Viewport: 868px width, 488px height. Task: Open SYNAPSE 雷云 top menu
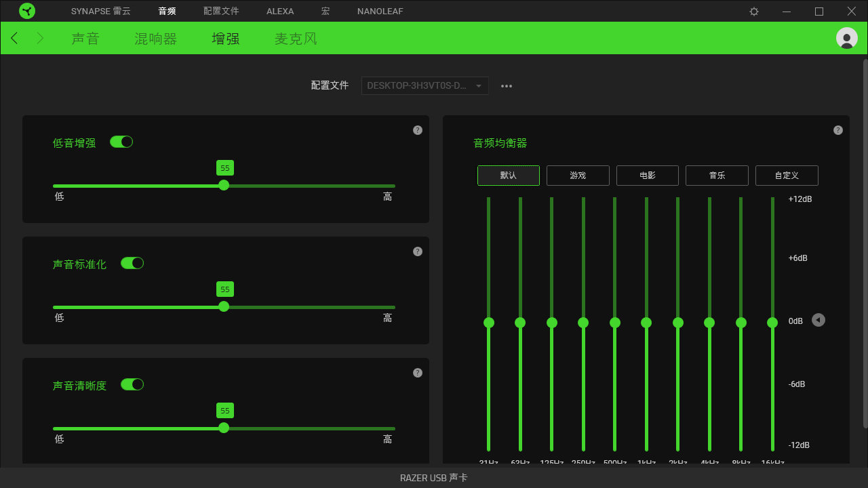click(x=101, y=12)
